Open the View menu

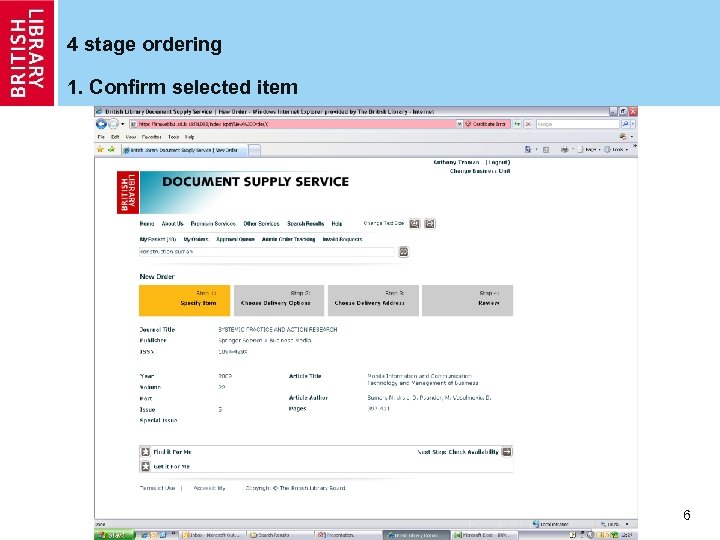pos(131,137)
